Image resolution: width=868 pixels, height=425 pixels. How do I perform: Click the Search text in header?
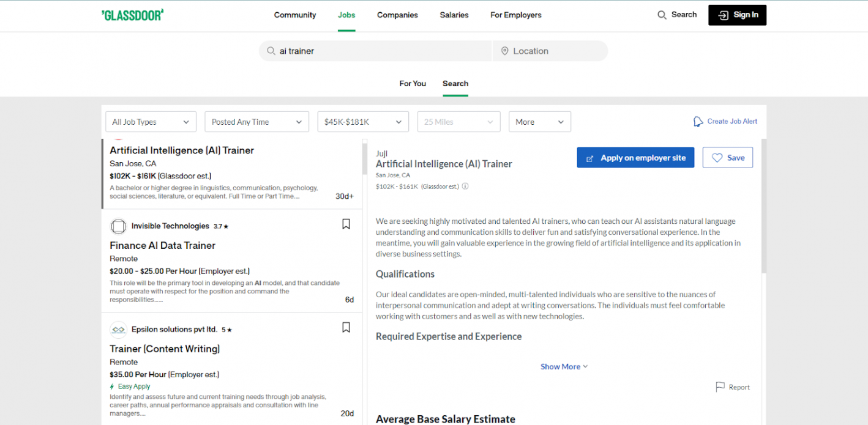(x=684, y=15)
